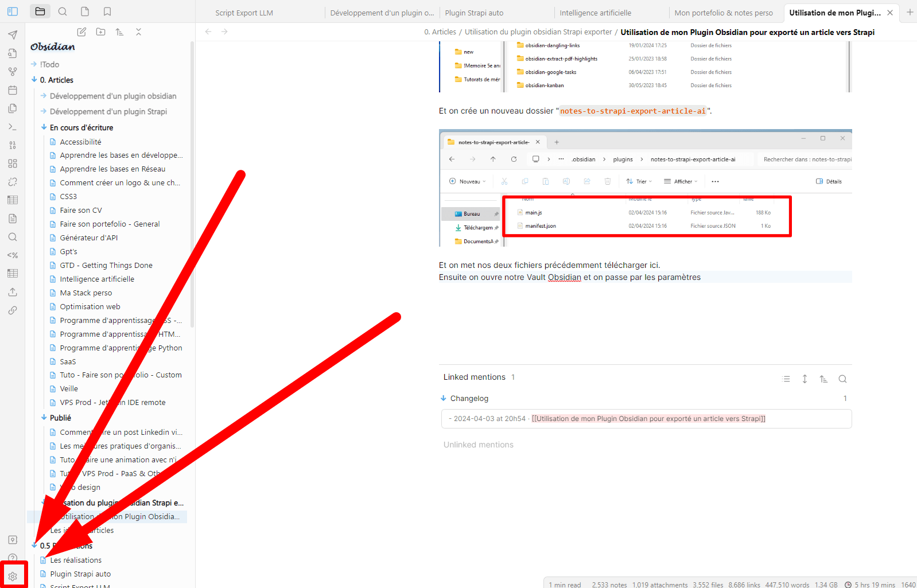
Task: Switch to Script Export LLM tab
Action: (244, 13)
